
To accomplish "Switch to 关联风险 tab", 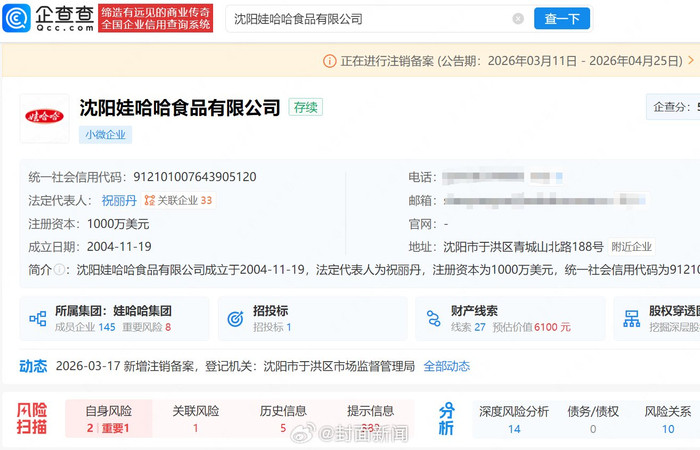I will coord(196,419).
